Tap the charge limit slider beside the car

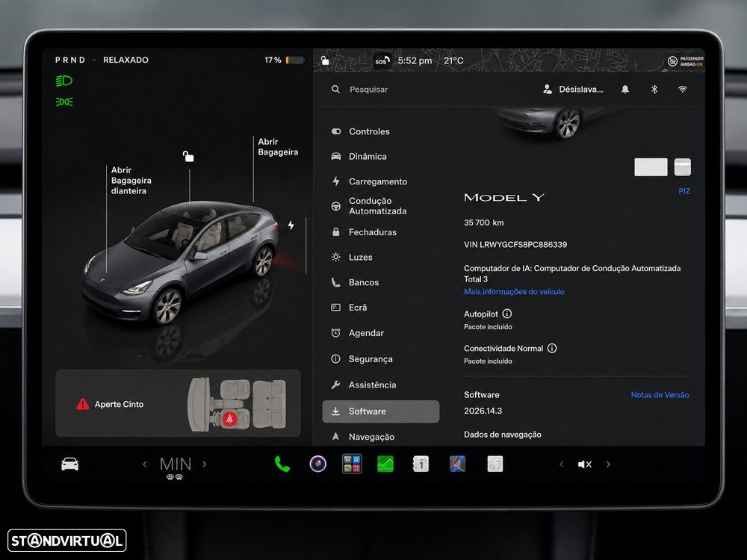tap(306, 245)
